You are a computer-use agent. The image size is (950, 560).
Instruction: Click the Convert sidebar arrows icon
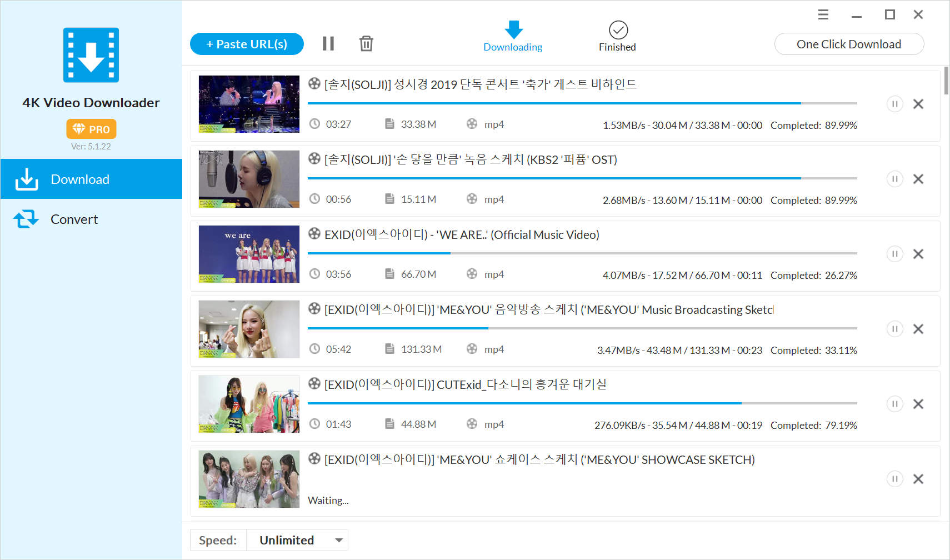[26, 219]
